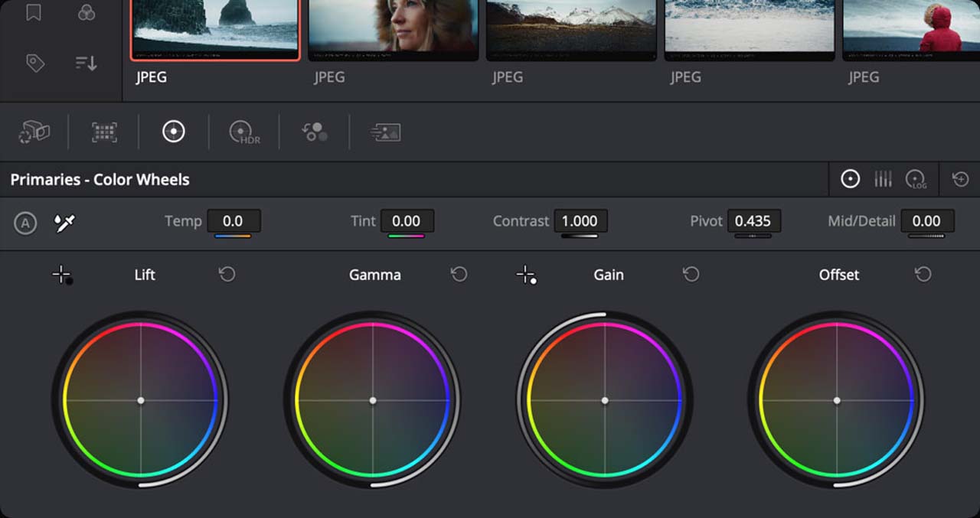
Task: Click the Offset color wheel center point
Action: point(837,400)
